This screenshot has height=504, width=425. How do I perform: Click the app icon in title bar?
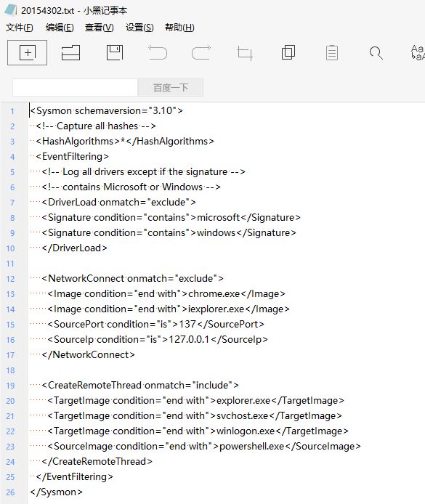pyautogui.click(x=10, y=10)
